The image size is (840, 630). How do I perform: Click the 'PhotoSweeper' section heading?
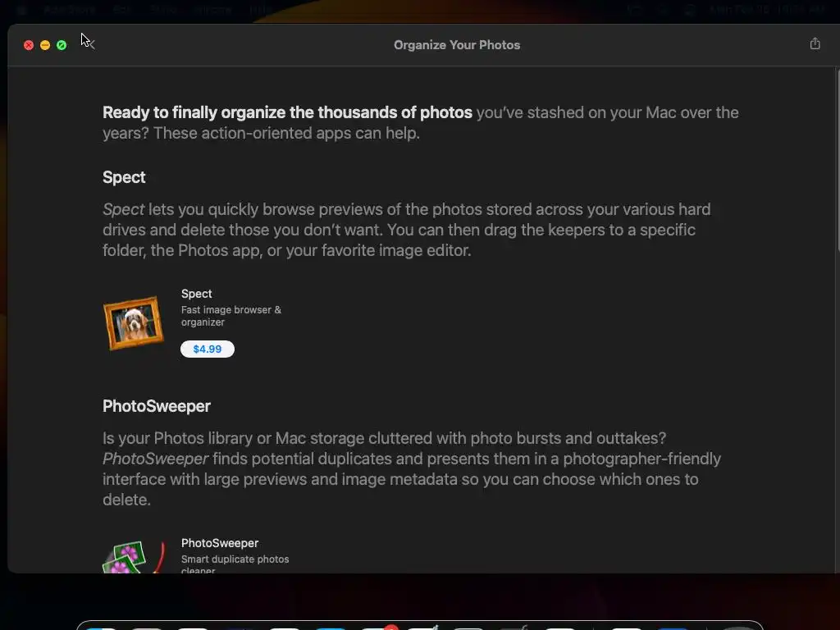(157, 406)
